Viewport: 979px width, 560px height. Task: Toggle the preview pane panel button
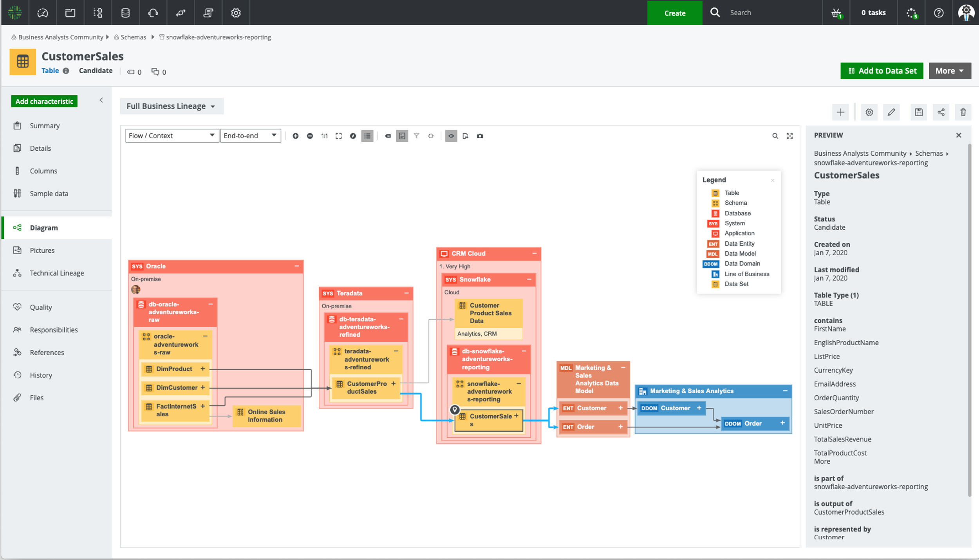point(402,136)
